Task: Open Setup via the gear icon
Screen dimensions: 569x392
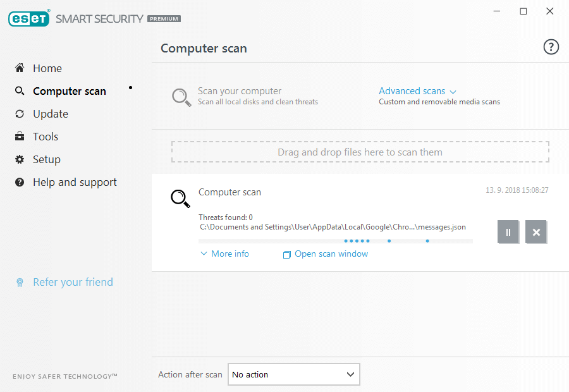Action: pyautogui.click(x=20, y=159)
